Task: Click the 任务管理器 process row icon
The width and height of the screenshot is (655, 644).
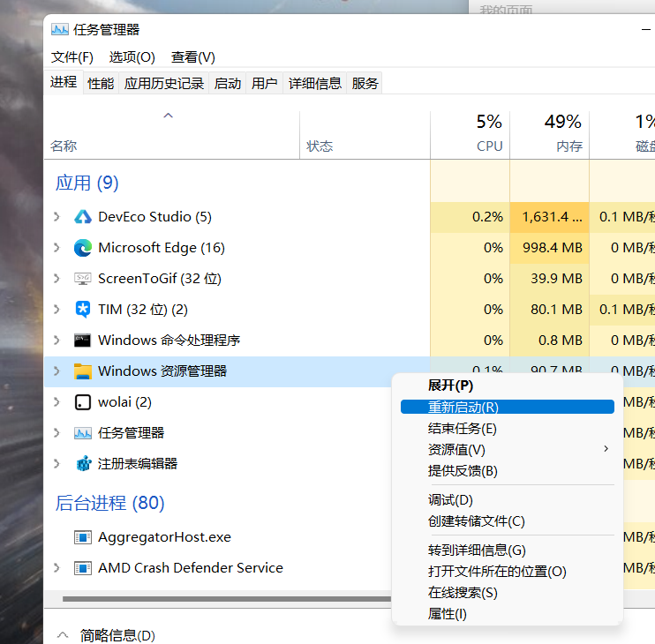Action: click(x=83, y=433)
